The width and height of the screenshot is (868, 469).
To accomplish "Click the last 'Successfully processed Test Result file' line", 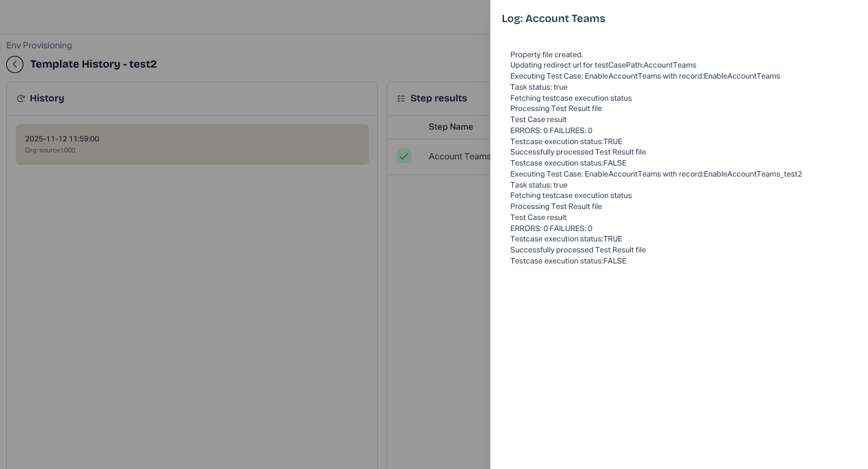I will coord(578,250).
